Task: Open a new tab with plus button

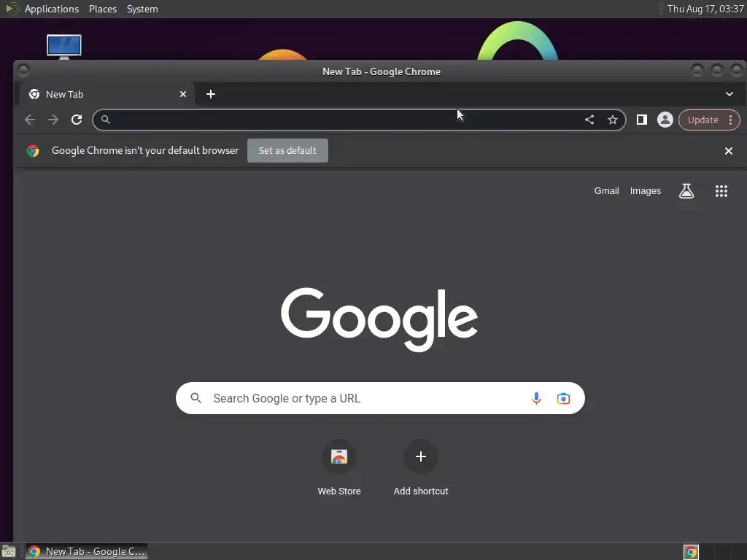Action: coord(211,94)
